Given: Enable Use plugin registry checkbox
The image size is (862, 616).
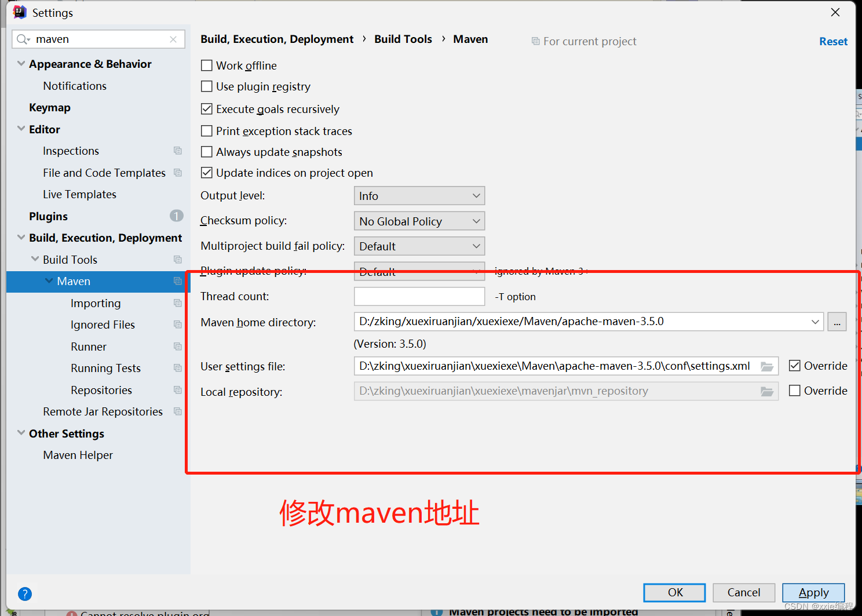Looking at the screenshot, I should (206, 86).
